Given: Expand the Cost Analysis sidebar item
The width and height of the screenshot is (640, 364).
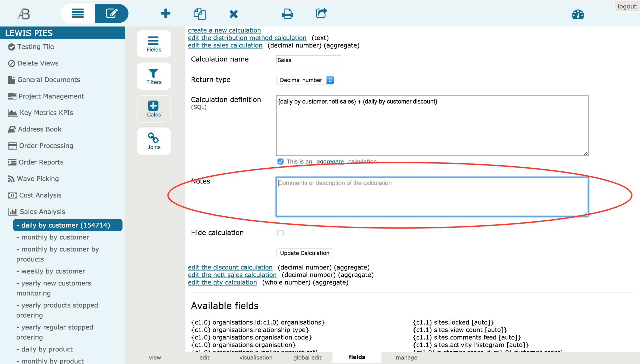Looking at the screenshot, I should (x=40, y=195).
